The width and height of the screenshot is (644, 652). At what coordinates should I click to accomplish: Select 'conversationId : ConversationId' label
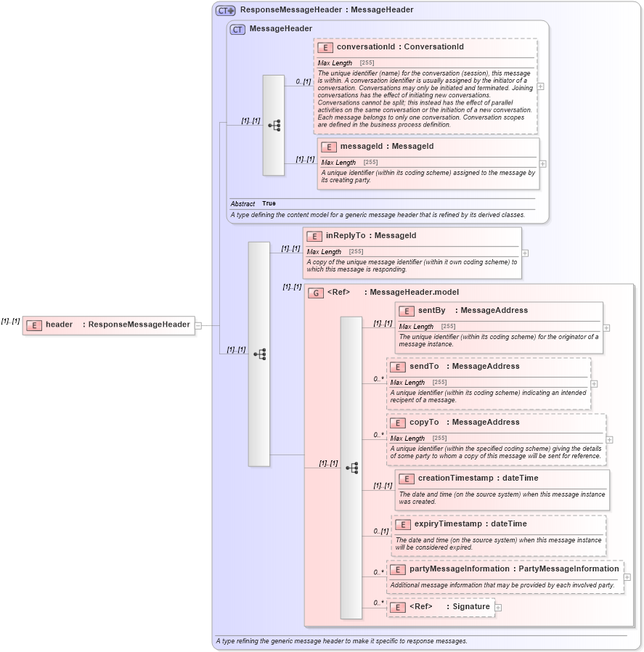point(400,46)
